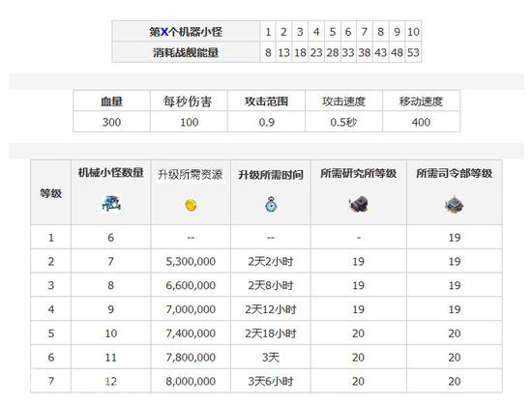The height and width of the screenshot is (406, 532).
Task: Click energy cost value 13
Action: (x=283, y=52)
